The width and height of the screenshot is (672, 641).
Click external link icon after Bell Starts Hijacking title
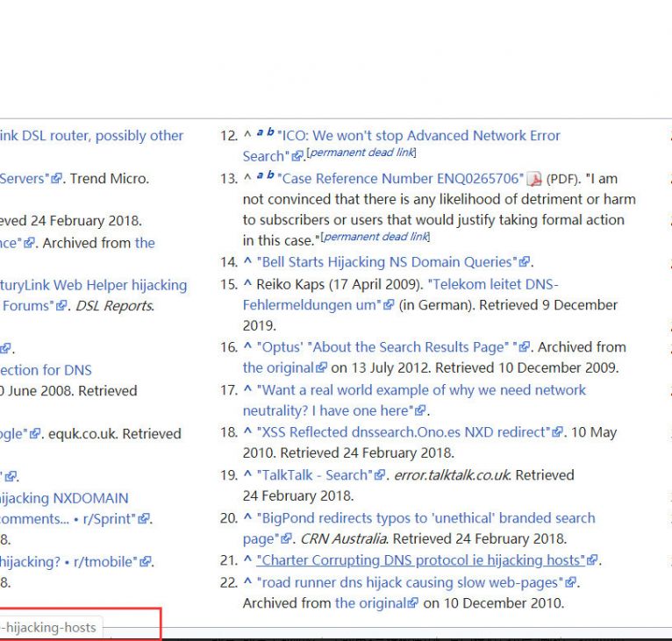[525, 262]
